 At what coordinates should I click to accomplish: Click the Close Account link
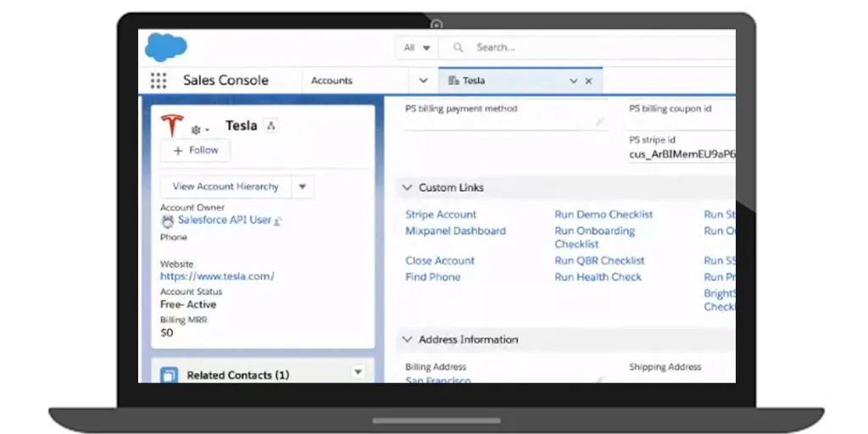(x=440, y=261)
